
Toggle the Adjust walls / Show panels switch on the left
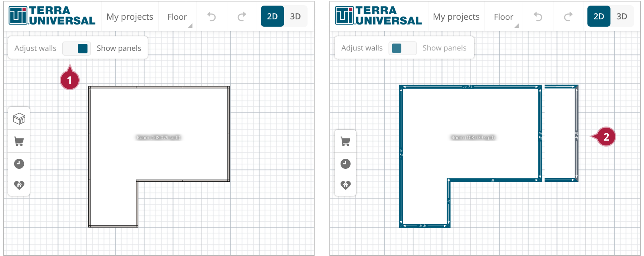click(76, 48)
